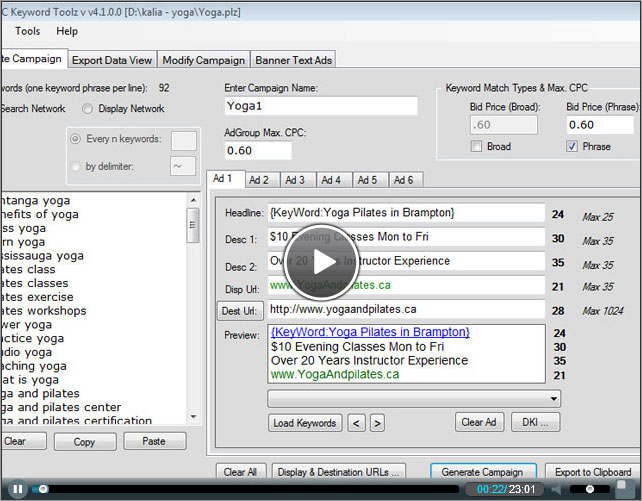Select 'yoga and pilates center' keyword line
This screenshot has height=501, width=642.
(61, 407)
